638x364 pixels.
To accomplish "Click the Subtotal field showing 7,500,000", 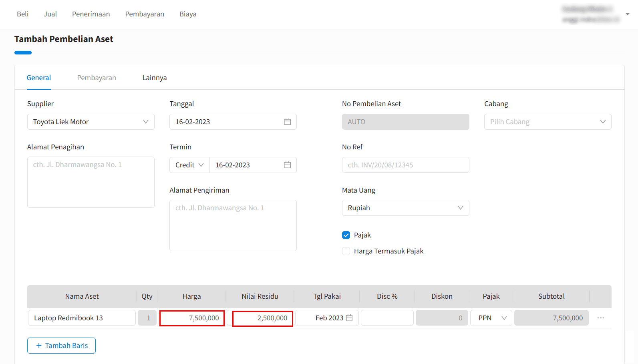I will click(x=551, y=318).
